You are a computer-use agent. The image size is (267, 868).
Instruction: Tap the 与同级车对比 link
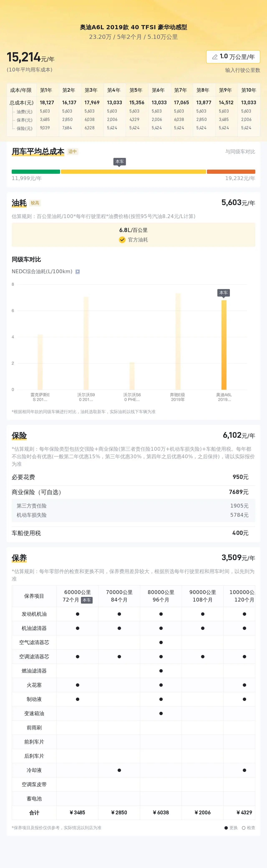240,152
